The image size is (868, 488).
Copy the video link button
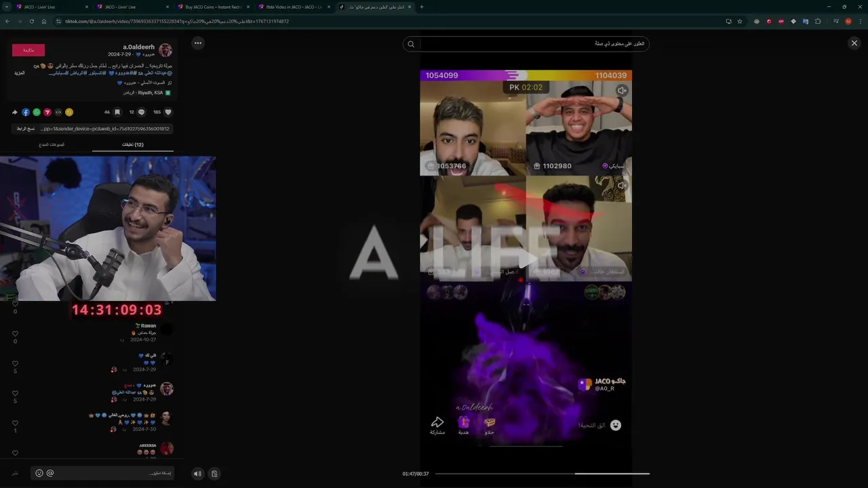coord(26,128)
